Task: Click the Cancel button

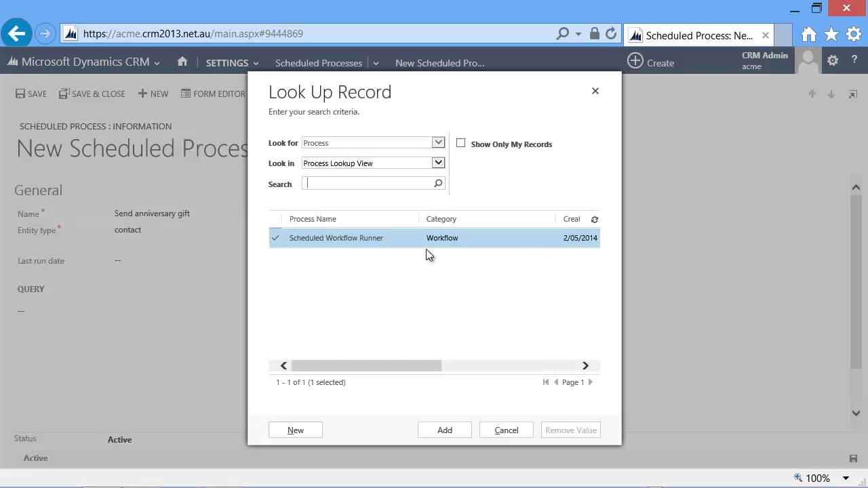Action: pyautogui.click(x=507, y=430)
